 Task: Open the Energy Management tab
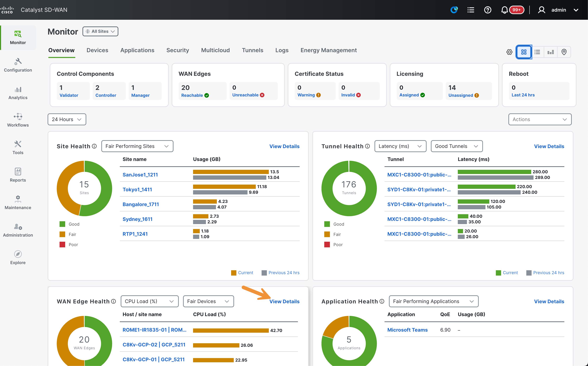tap(329, 50)
